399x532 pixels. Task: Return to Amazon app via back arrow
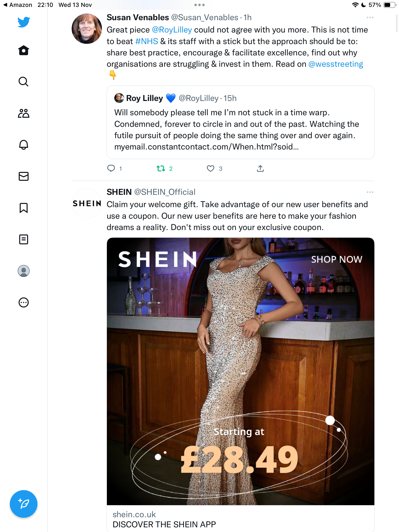(x=17, y=5)
